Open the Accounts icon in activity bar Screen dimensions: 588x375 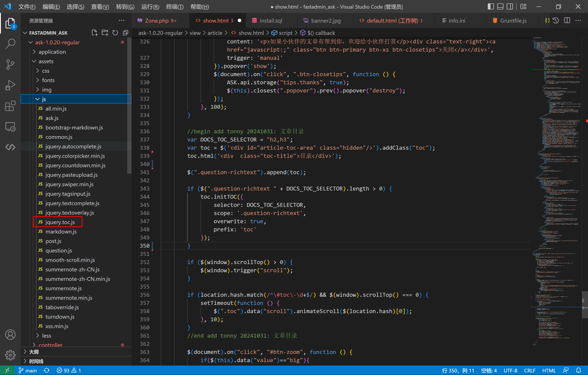(x=10, y=334)
